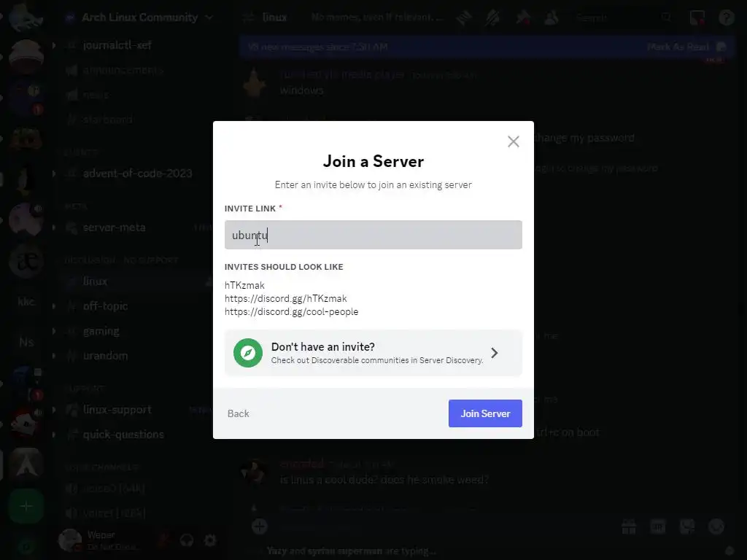Open the gaming channel
747x560 pixels.
(101, 331)
